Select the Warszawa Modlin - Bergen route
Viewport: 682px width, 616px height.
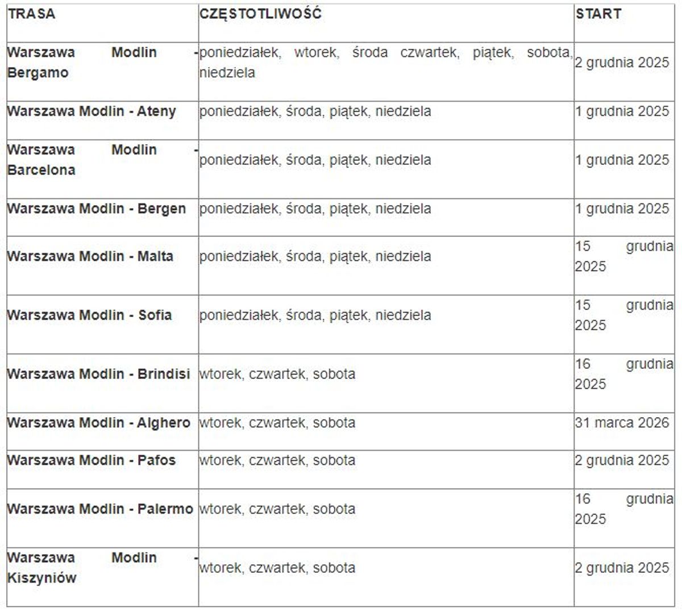[x=97, y=209]
